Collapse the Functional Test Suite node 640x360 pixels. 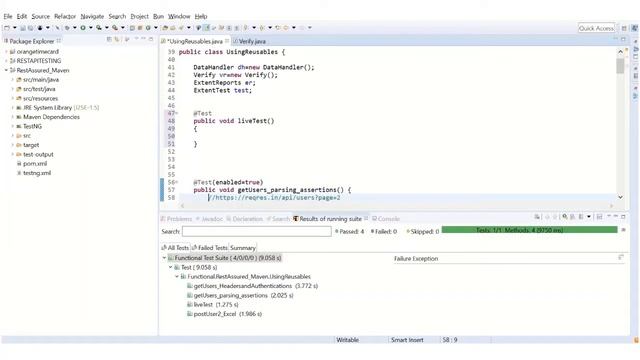point(164,258)
